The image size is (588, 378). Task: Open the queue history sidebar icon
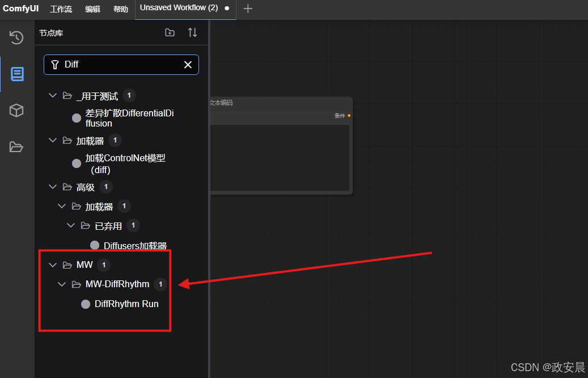point(16,37)
